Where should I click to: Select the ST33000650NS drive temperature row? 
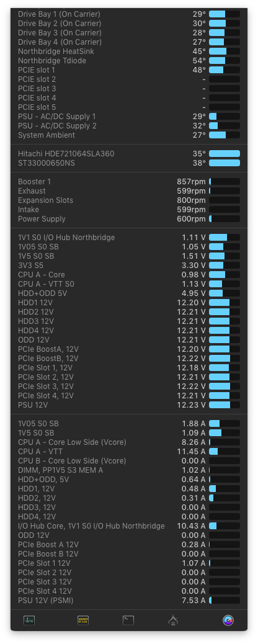(129, 163)
